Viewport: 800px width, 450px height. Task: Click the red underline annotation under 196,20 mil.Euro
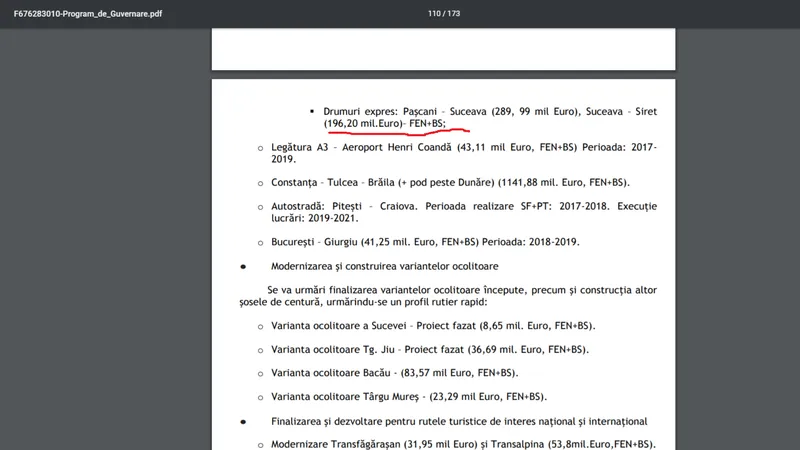pyautogui.click(x=400, y=130)
